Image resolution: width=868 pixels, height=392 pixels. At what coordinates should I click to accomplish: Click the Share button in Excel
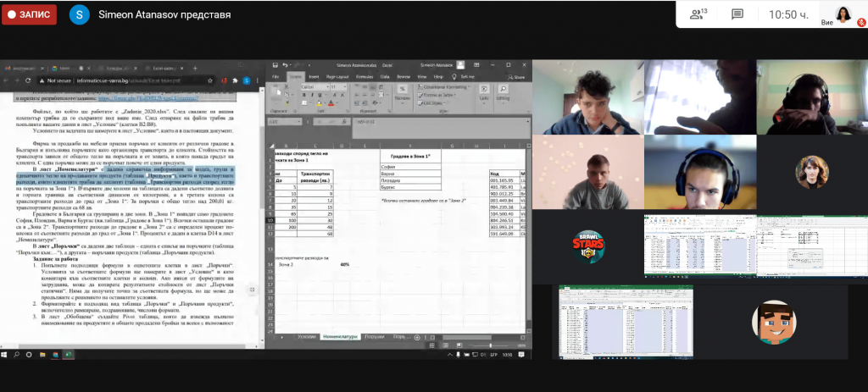[x=516, y=77]
